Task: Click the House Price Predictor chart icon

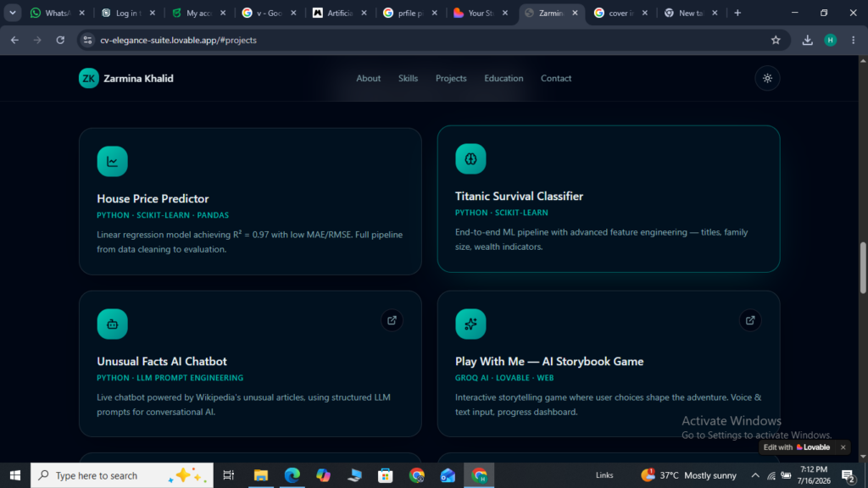Action: tap(113, 162)
